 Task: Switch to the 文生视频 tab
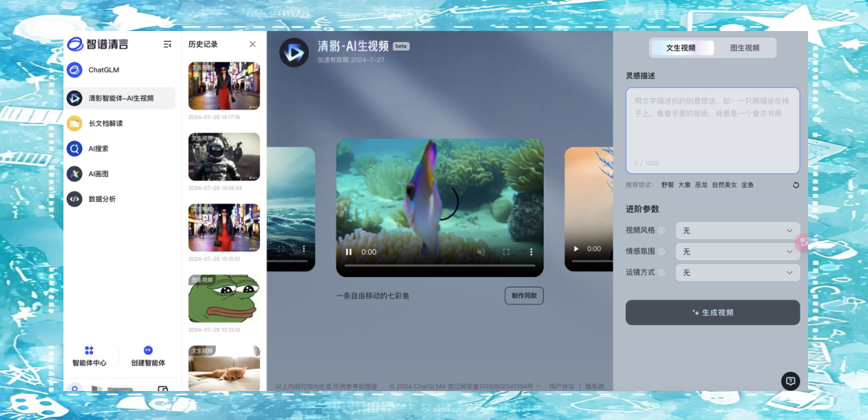pyautogui.click(x=680, y=48)
